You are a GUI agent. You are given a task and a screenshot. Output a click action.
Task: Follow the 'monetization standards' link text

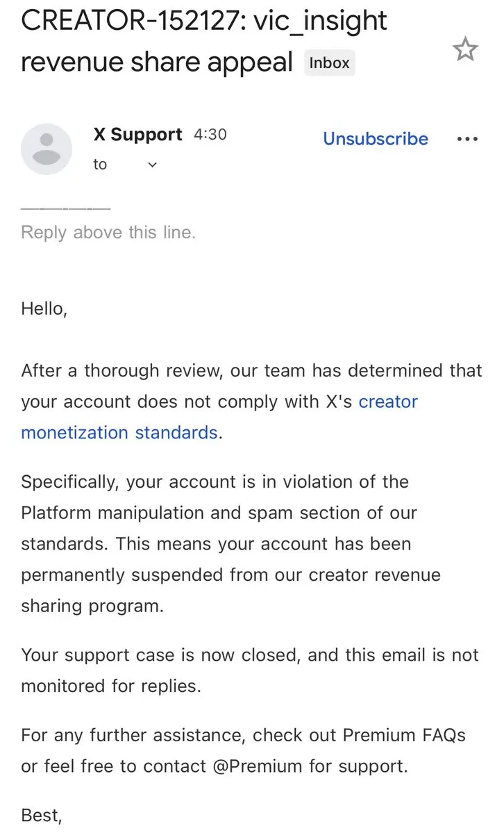click(119, 433)
